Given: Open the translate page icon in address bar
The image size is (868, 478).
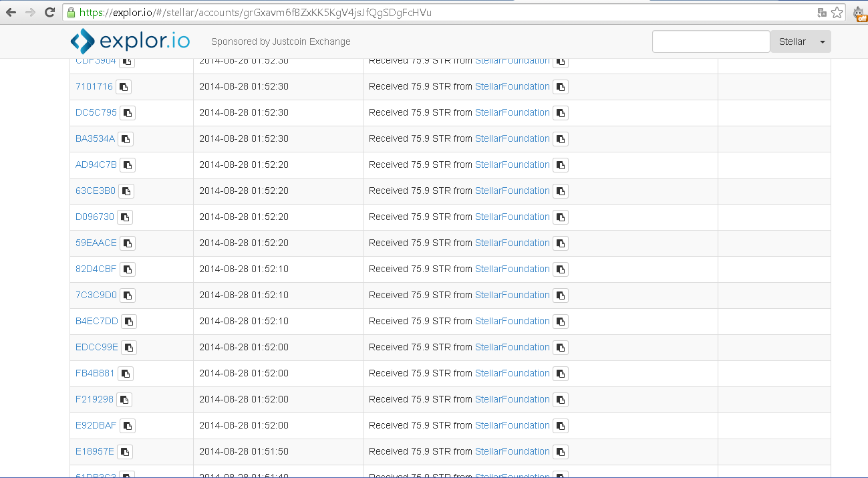Looking at the screenshot, I should pyautogui.click(x=822, y=12).
